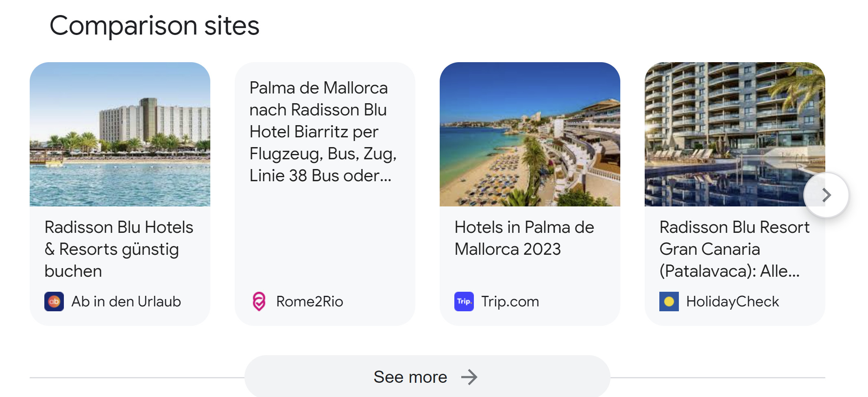
Task: Click the Ab in den Urlaub site name
Action: 126,302
